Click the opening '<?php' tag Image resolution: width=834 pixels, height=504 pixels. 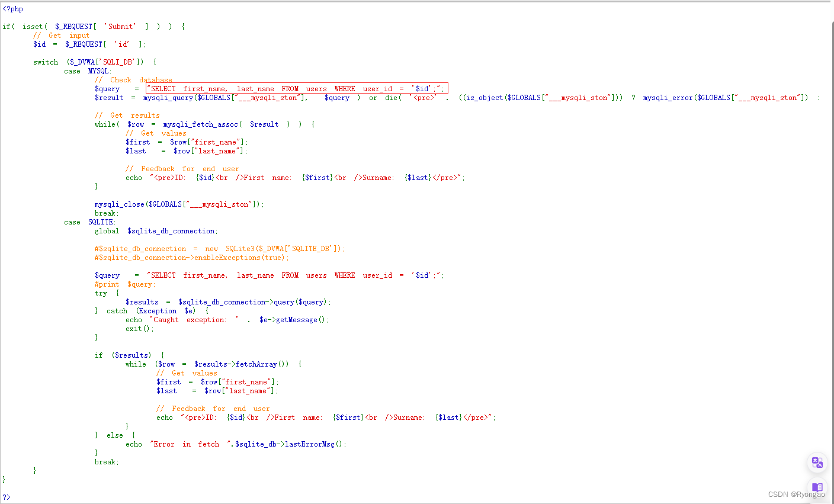click(x=13, y=9)
